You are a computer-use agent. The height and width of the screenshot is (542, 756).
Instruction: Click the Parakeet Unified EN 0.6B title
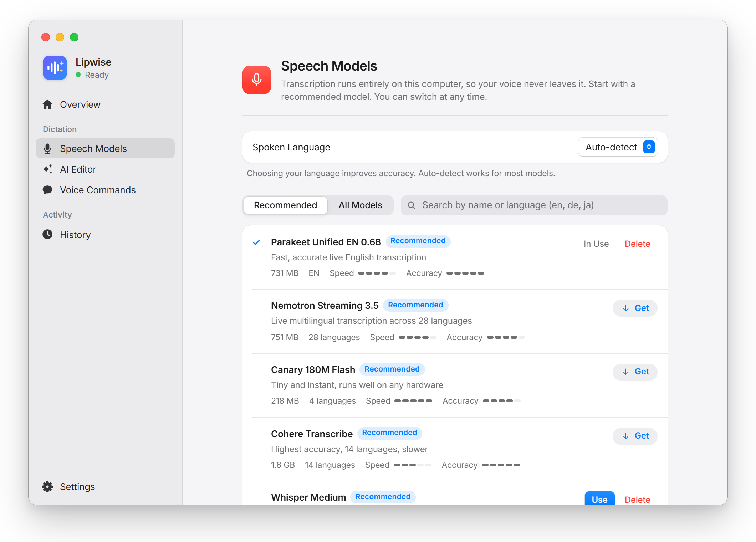326,242
